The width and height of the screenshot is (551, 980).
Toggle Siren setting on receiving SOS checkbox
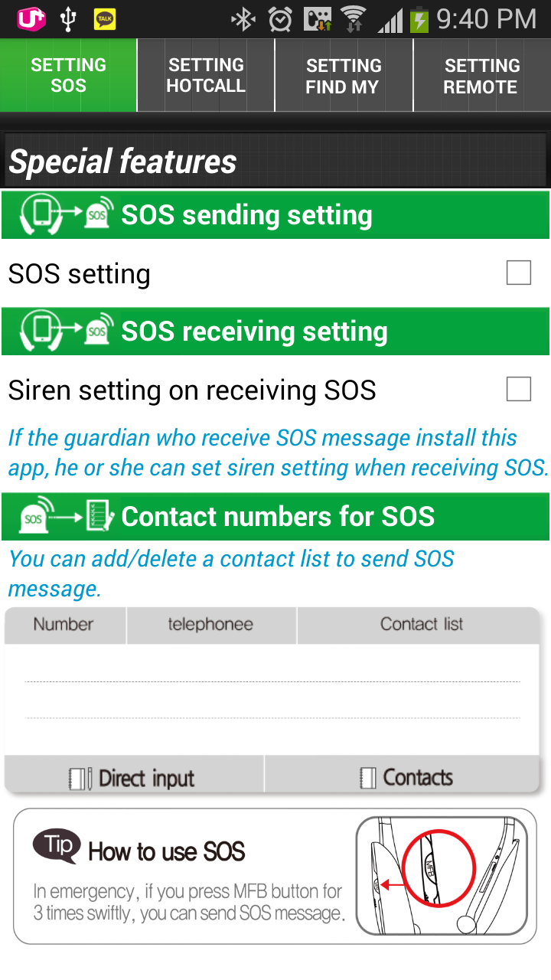pyautogui.click(x=518, y=389)
